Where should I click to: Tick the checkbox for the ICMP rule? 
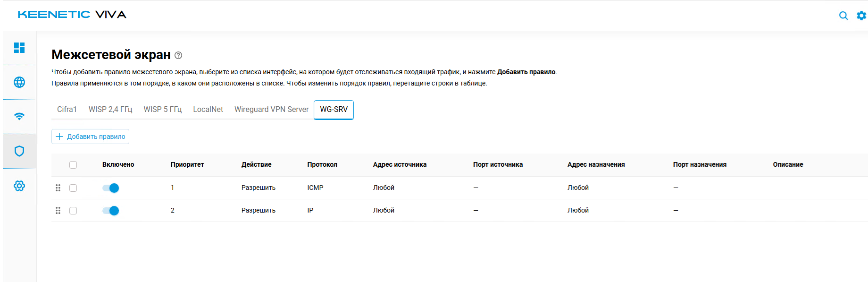73,188
